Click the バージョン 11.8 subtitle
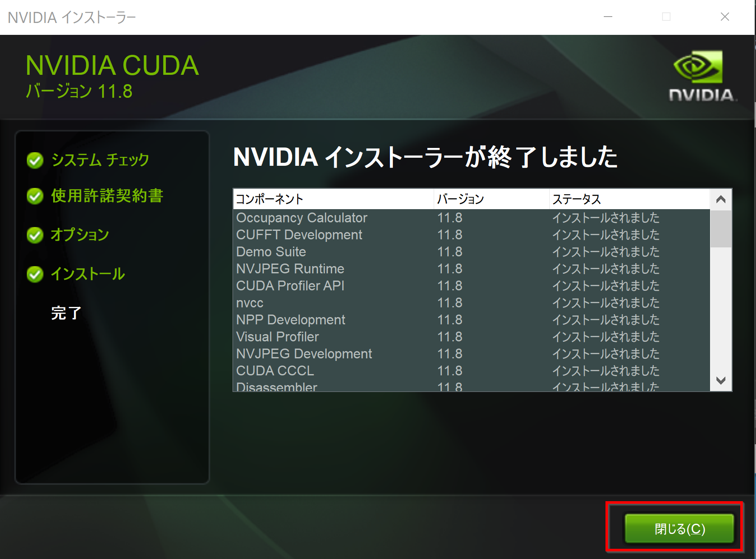 coord(79,91)
